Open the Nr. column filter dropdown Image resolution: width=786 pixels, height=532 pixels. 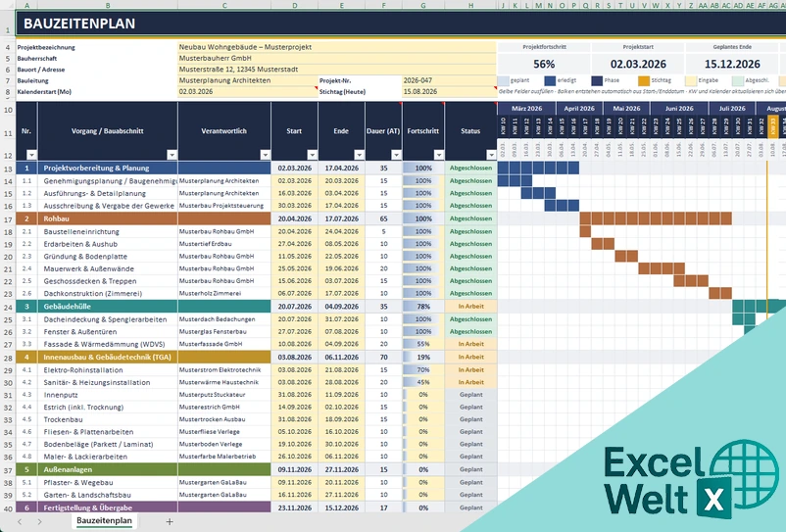click(x=31, y=155)
